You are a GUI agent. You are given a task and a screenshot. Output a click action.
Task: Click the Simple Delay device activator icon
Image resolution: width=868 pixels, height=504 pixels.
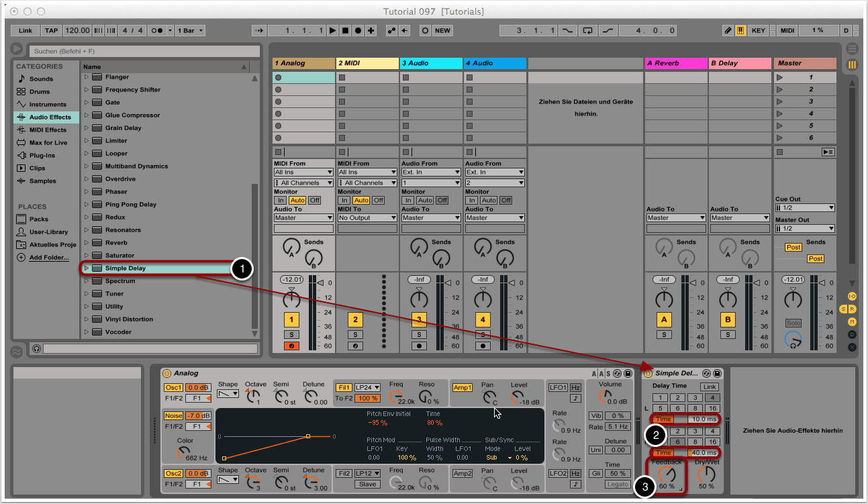coord(648,373)
